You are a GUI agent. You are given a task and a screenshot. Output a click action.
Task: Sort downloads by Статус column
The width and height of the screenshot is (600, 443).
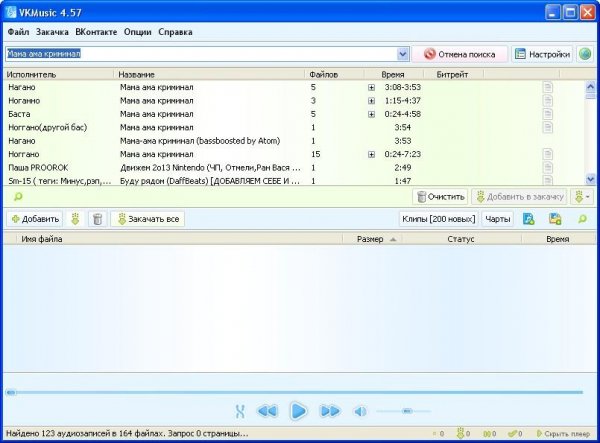click(461, 239)
